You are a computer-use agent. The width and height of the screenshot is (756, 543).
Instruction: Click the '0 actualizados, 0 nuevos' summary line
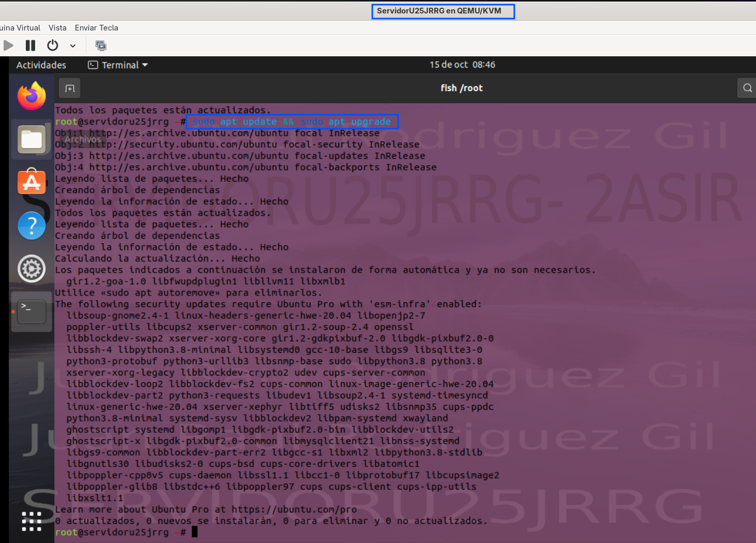[271, 521]
